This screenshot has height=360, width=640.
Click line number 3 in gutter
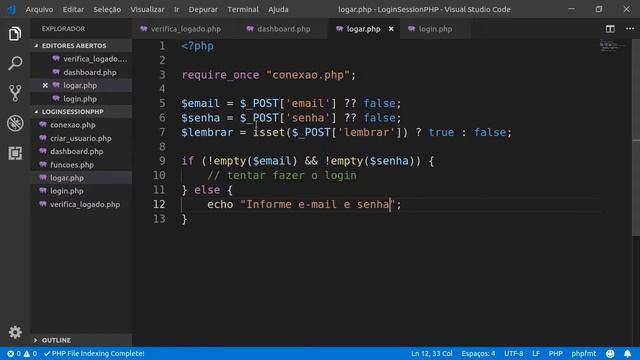click(x=162, y=75)
